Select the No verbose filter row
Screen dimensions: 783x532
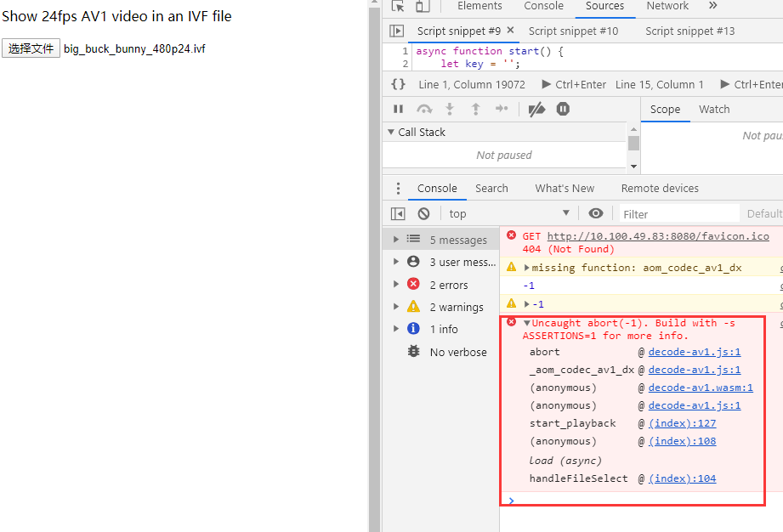click(x=441, y=352)
